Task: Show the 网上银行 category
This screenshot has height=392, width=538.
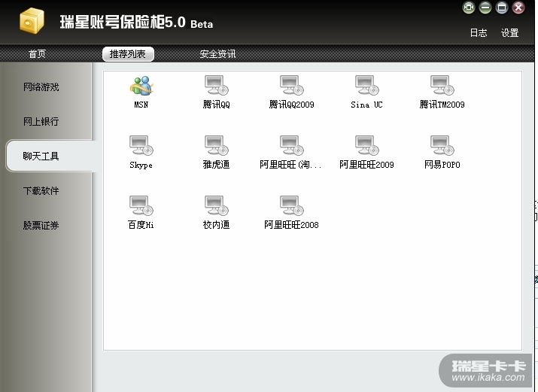Action: (41, 121)
